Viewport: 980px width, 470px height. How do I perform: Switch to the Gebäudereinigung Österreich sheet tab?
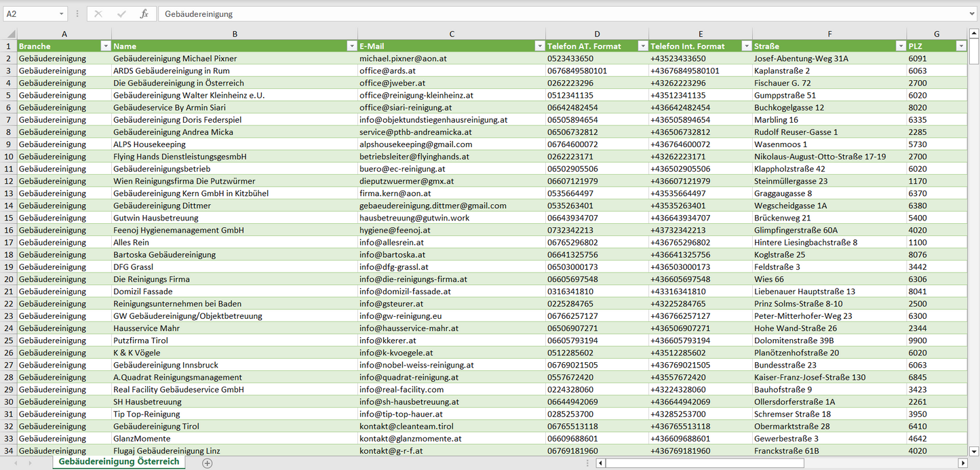[x=119, y=462]
